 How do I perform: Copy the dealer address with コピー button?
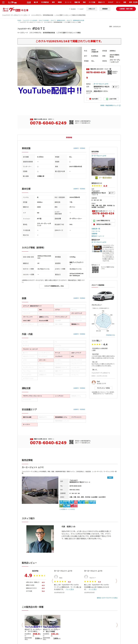point(115,87)
